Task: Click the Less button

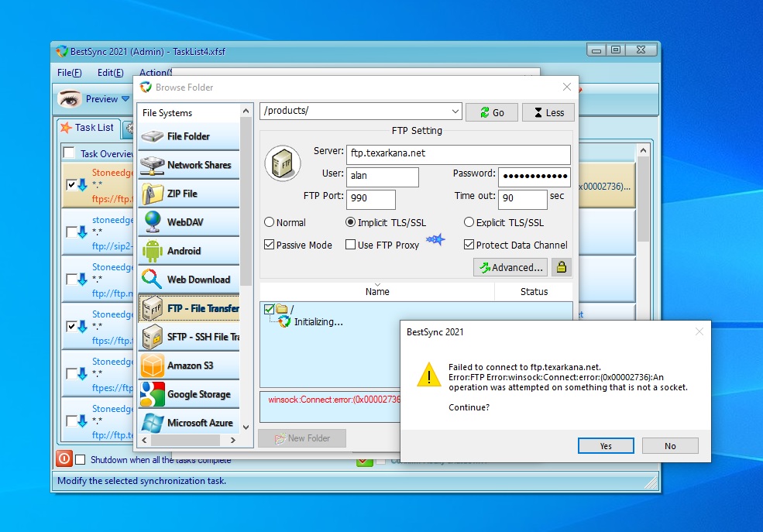Action: (548, 112)
